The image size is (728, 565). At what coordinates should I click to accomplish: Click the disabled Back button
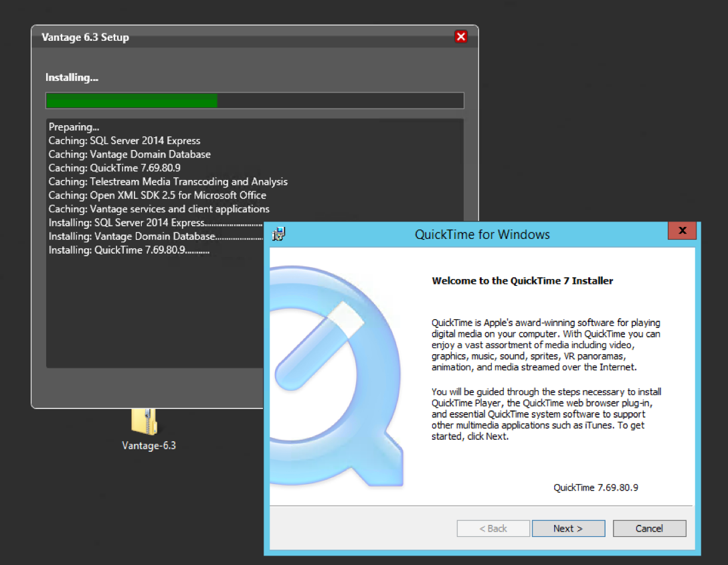click(x=493, y=528)
